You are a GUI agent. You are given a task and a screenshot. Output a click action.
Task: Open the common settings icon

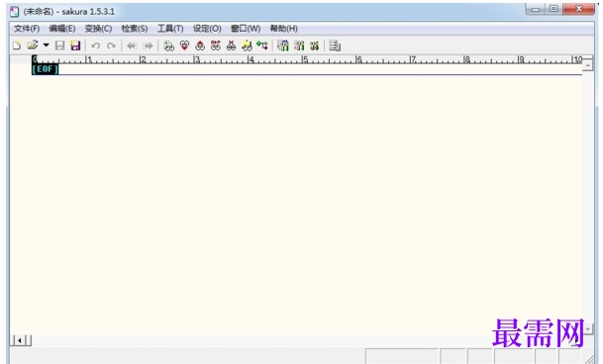(x=314, y=46)
